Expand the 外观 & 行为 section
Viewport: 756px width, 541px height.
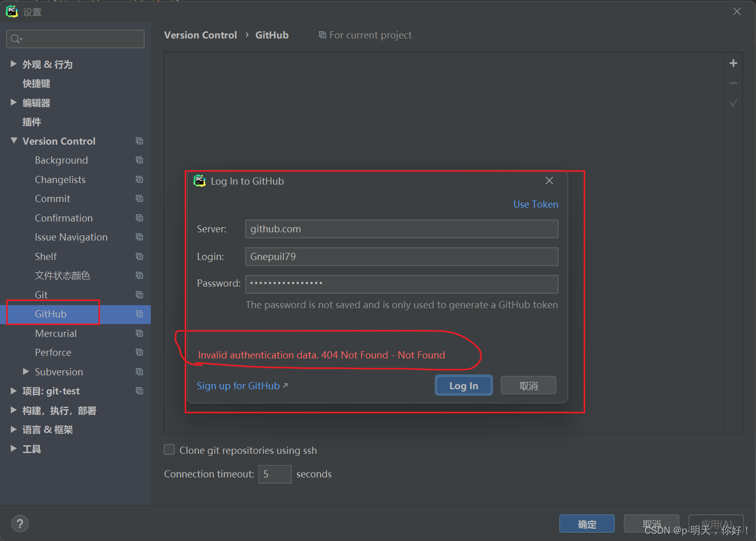point(14,64)
